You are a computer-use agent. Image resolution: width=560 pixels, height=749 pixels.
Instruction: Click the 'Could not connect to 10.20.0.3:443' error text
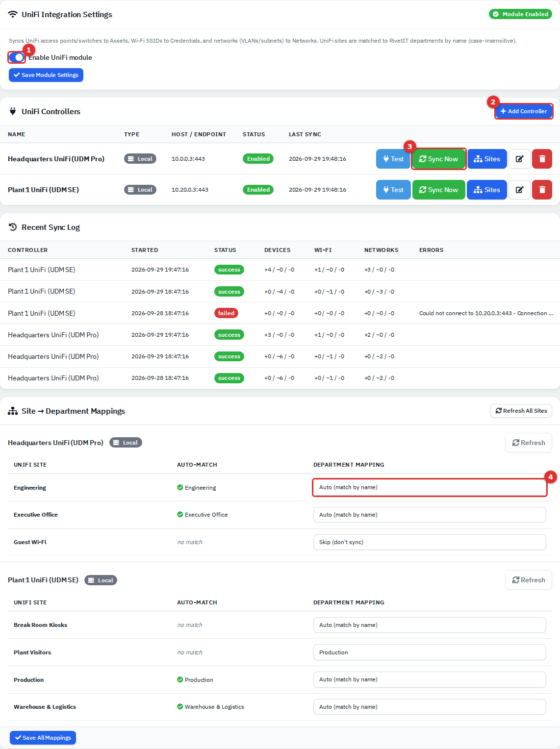pos(486,313)
